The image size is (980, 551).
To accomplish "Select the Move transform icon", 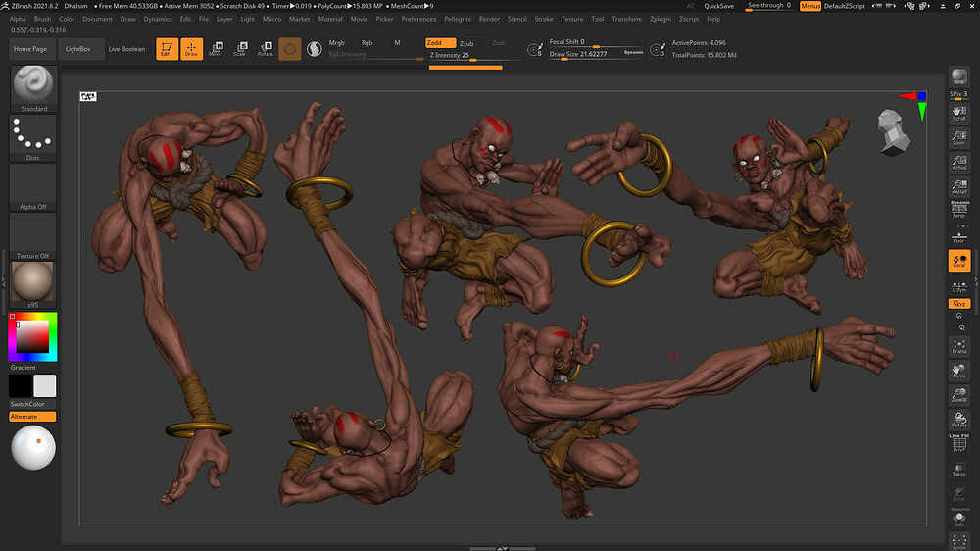I will [x=216, y=49].
